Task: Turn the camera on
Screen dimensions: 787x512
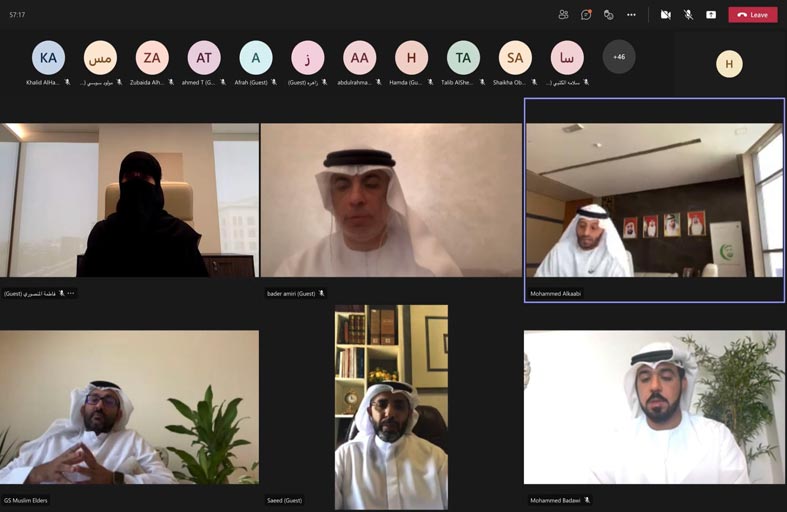Action: [666, 15]
